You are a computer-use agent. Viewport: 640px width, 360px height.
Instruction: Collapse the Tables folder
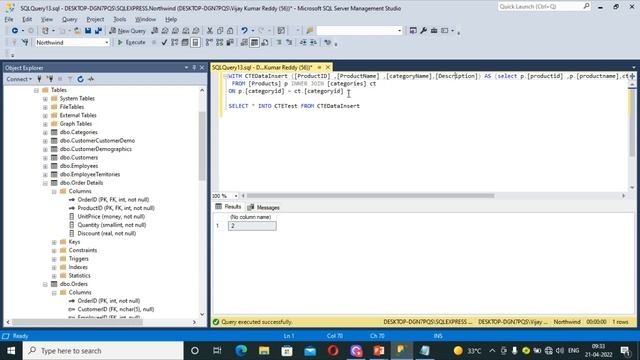tap(36, 90)
